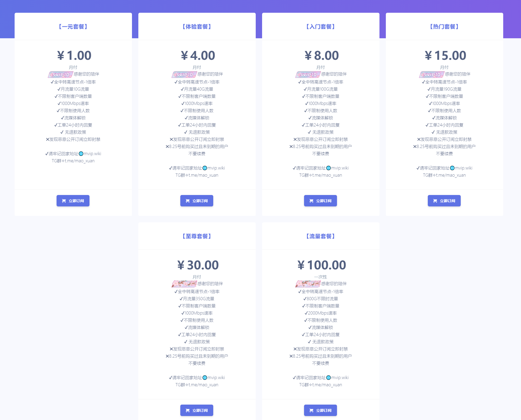This screenshot has width=521, height=420.
Task: Click the SVIP10 badge in 一元套餐 card
Action: click(60, 75)
